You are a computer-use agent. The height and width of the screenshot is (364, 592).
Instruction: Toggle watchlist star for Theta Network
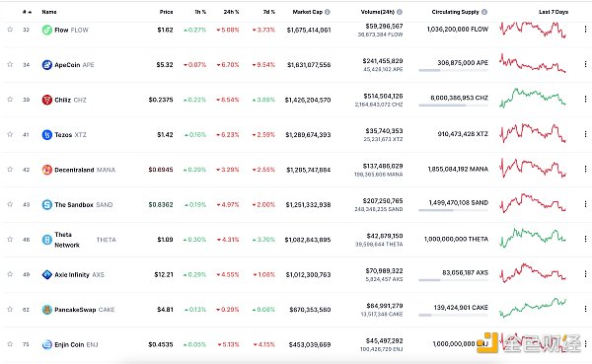click(10, 239)
